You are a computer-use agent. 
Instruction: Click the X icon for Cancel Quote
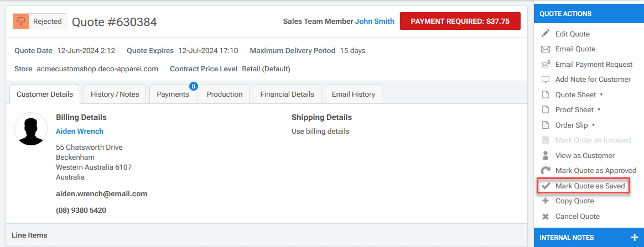546,217
